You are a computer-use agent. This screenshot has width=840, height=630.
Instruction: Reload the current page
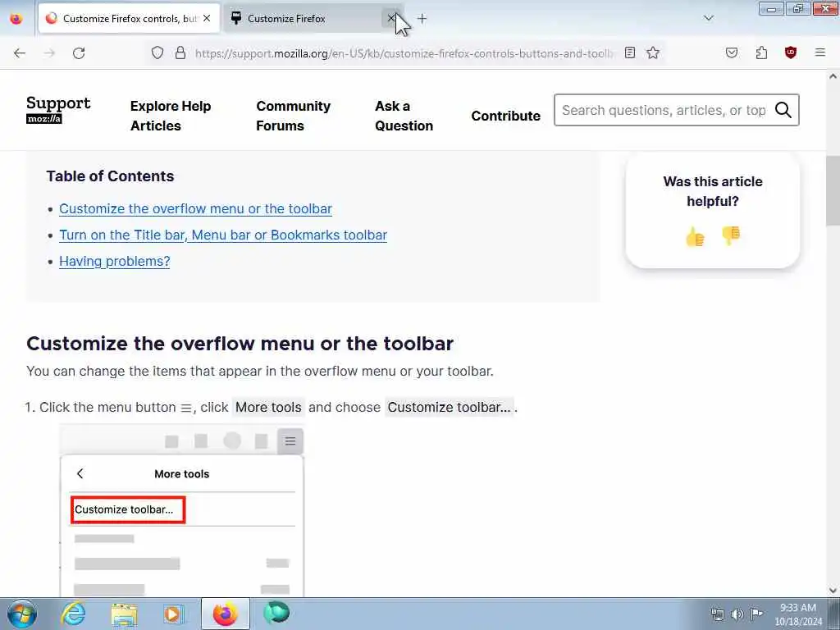tap(79, 53)
